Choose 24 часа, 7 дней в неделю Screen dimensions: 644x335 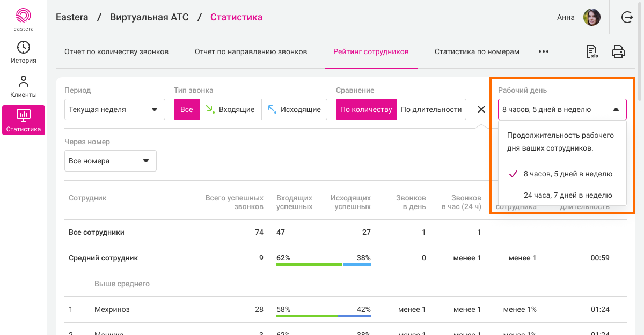pyautogui.click(x=568, y=195)
